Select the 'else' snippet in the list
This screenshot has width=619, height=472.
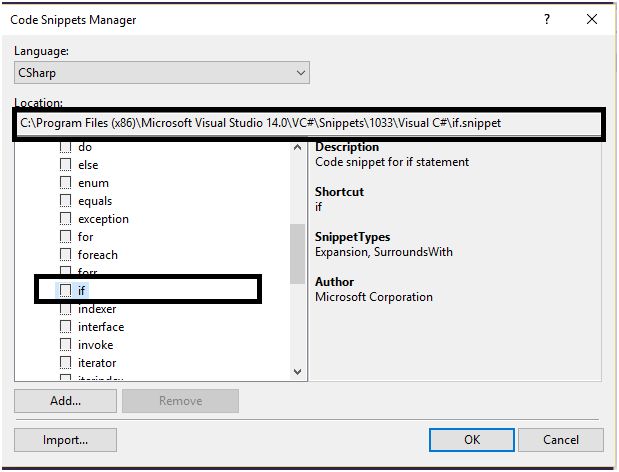[88, 165]
